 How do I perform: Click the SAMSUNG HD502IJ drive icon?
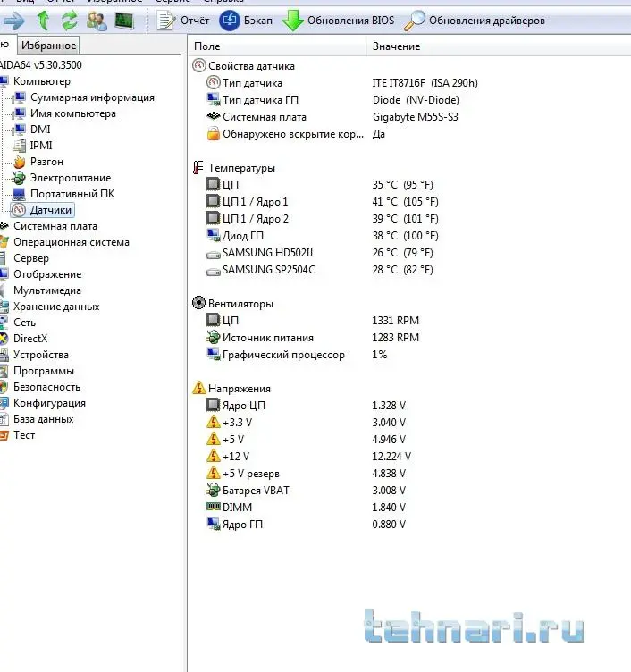(x=213, y=256)
